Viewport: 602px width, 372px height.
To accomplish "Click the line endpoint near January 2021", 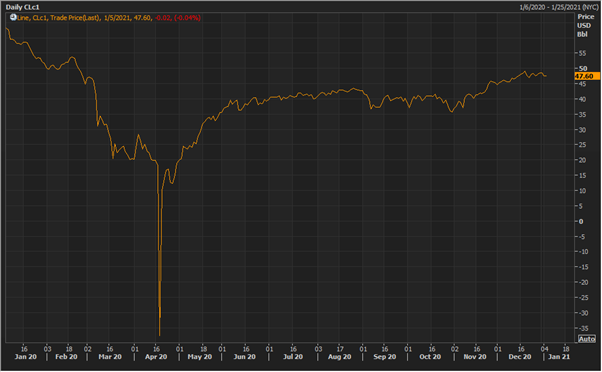I will click(546, 76).
